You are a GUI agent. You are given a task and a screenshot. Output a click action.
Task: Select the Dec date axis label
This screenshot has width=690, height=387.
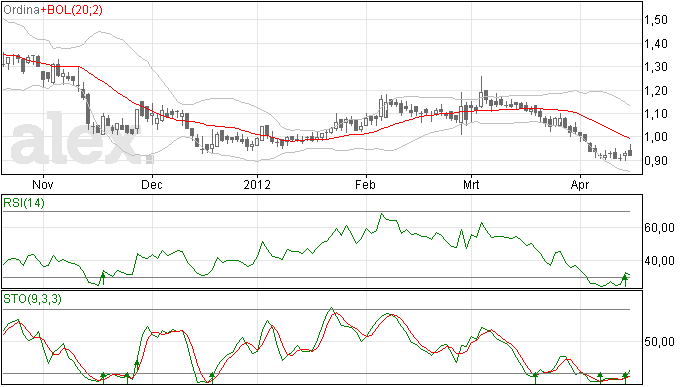click(x=152, y=184)
